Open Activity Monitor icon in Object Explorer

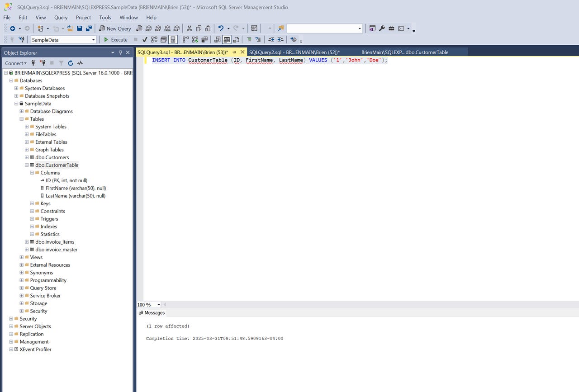[80, 63]
